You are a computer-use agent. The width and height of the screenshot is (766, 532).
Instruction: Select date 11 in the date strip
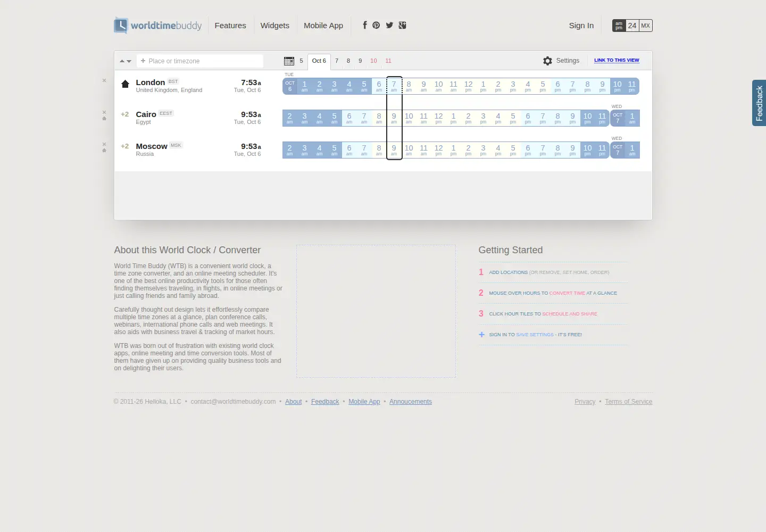pos(388,61)
